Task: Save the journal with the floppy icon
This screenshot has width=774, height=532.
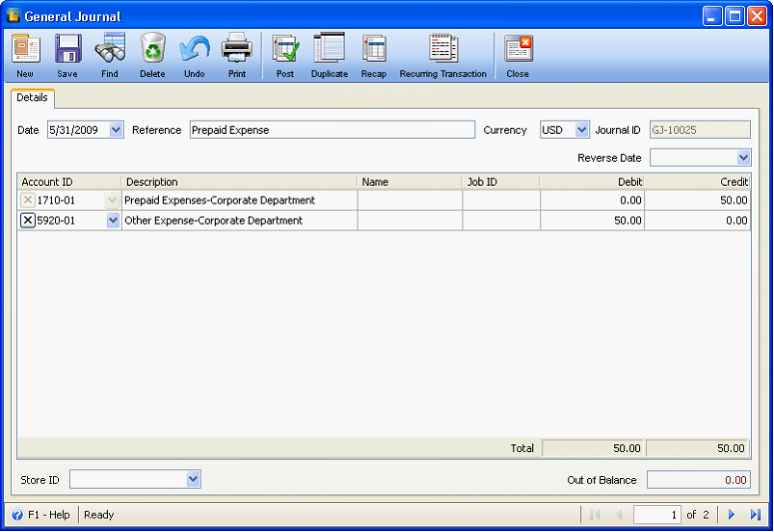Action: (x=67, y=48)
